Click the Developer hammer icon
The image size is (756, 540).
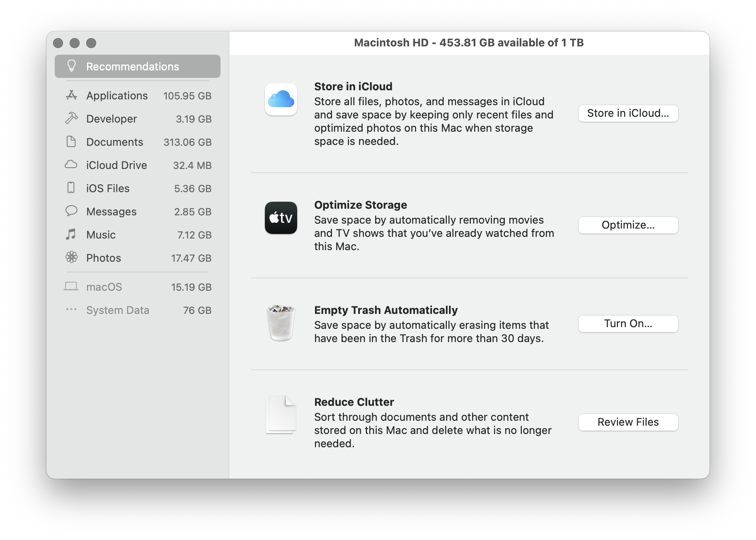(x=71, y=118)
